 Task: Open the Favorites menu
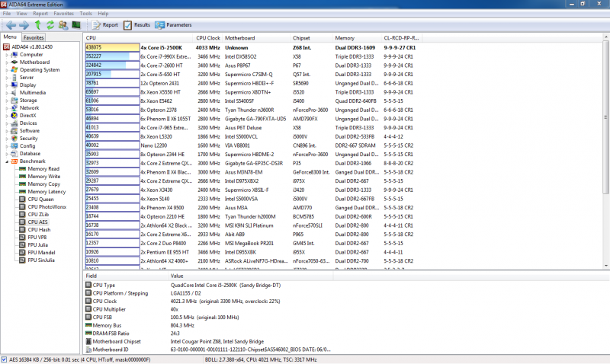pyautogui.click(x=63, y=13)
